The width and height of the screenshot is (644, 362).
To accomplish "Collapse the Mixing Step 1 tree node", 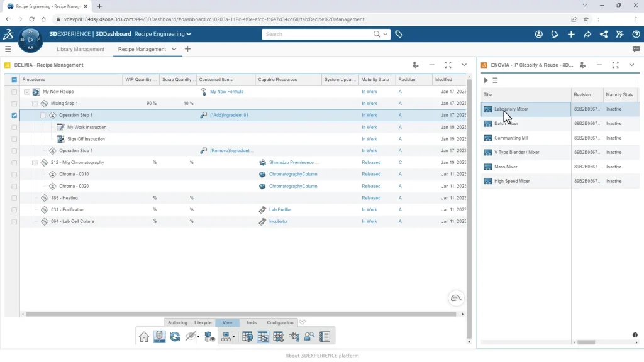I will coord(35,104).
